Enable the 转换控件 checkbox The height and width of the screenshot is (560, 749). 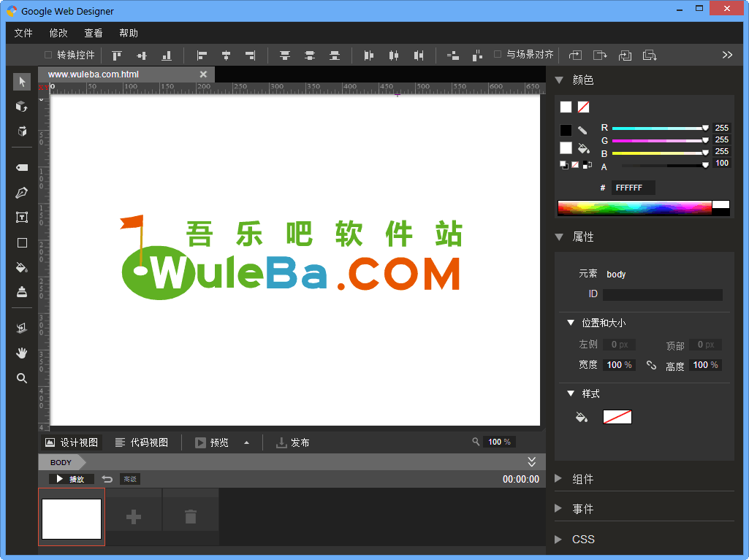coord(48,55)
